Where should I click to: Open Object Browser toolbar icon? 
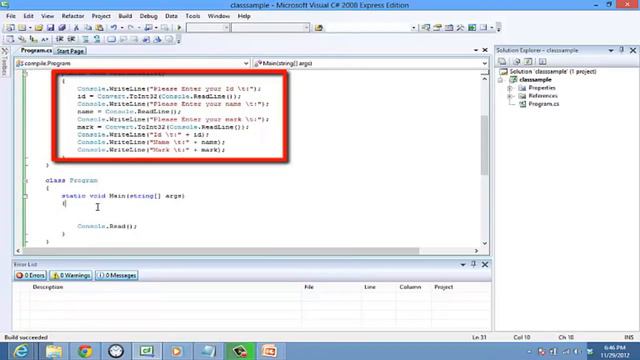pos(449,28)
